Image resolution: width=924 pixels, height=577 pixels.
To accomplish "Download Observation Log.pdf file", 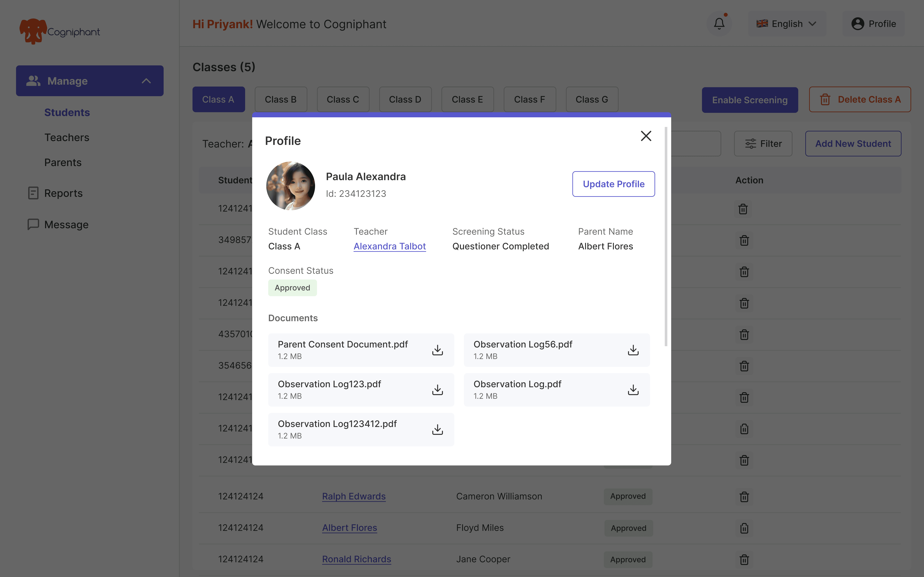I will pyautogui.click(x=633, y=390).
